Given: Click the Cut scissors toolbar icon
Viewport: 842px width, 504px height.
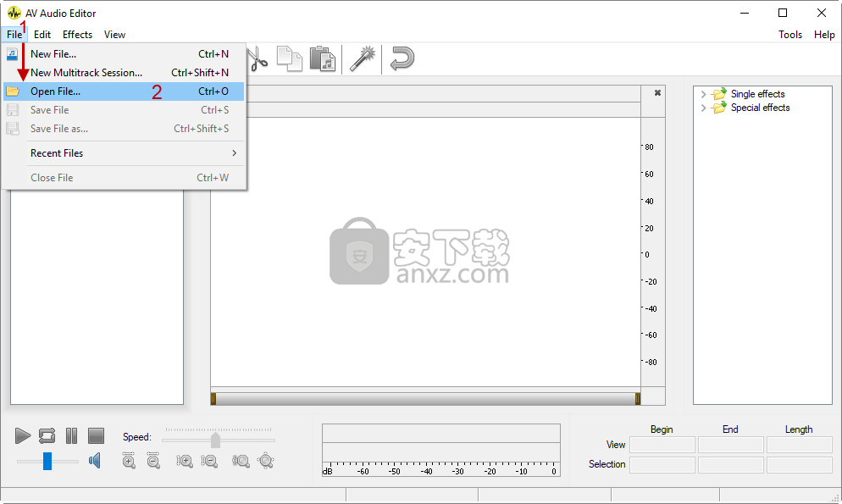Looking at the screenshot, I should pyautogui.click(x=258, y=58).
